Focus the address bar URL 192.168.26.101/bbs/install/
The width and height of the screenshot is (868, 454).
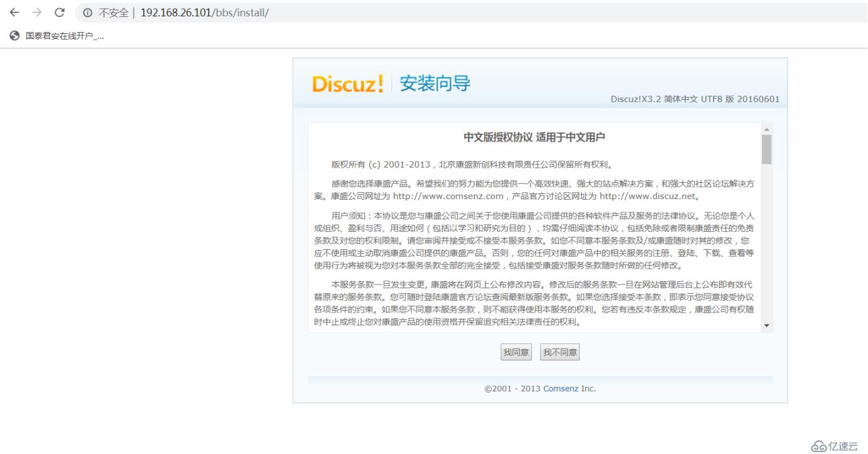(x=205, y=13)
